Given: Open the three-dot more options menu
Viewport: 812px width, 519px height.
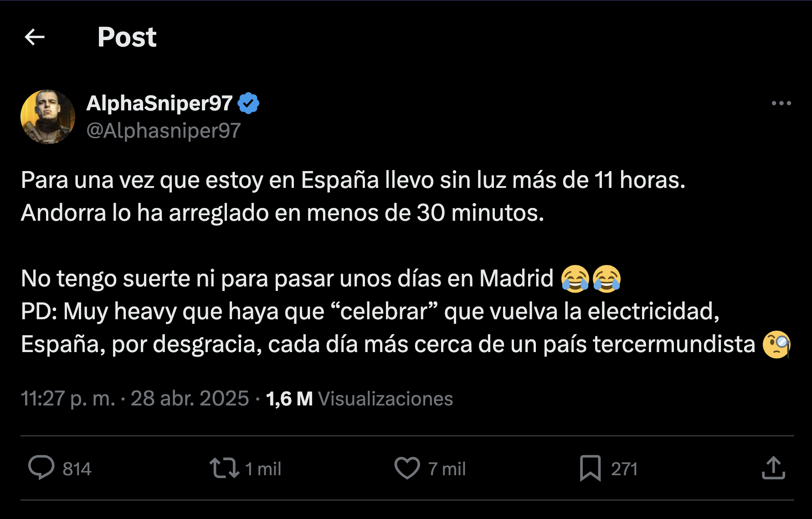Looking at the screenshot, I should (x=781, y=104).
